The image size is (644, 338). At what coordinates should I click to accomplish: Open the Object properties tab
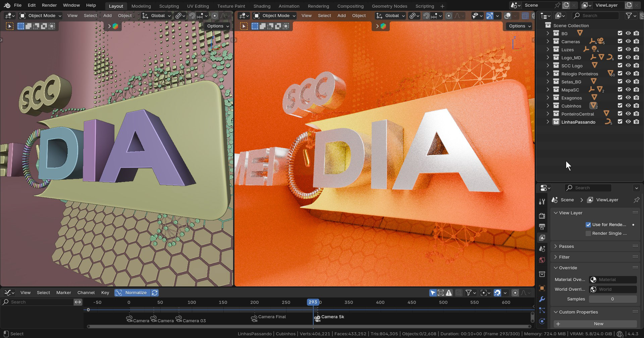(x=542, y=288)
